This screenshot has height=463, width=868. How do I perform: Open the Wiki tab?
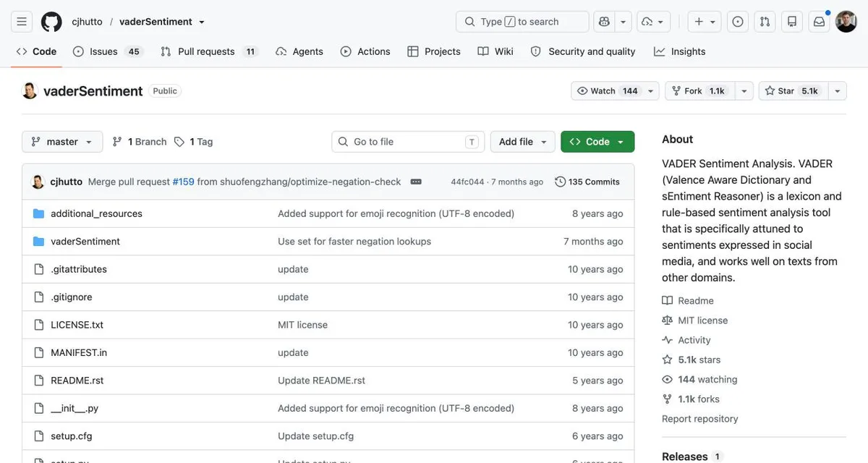(x=495, y=51)
